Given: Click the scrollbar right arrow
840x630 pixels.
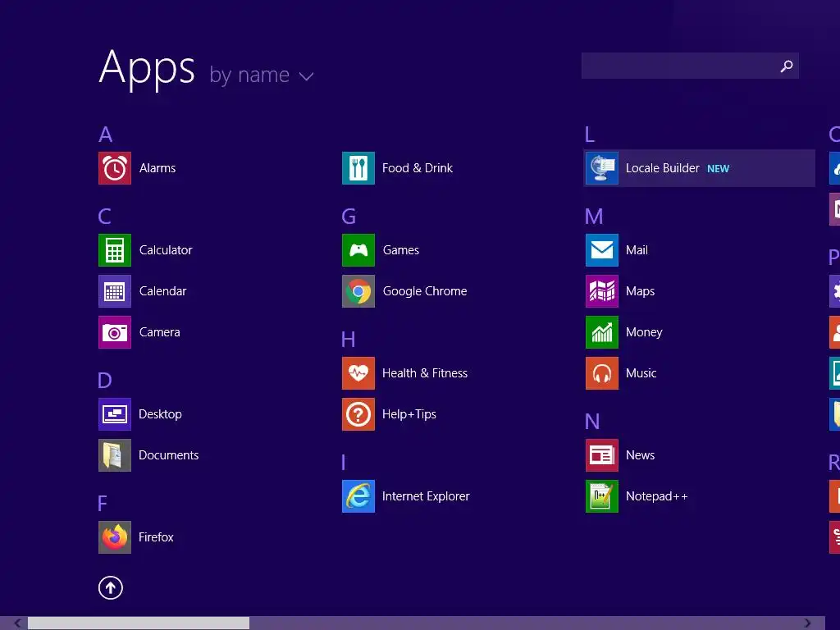Looking at the screenshot, I should tap(807, 623).
